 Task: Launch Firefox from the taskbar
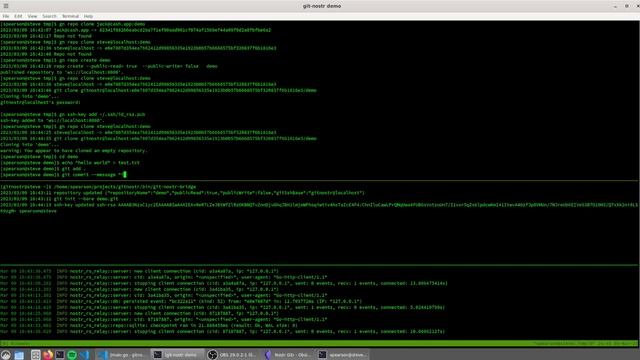tap(47, 355)
